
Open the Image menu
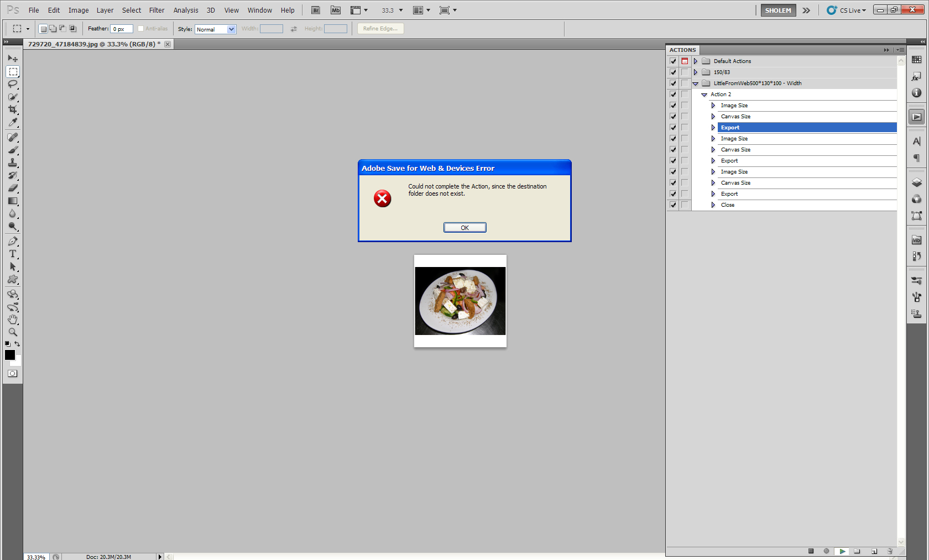pyautogui.click(x=79, y=11)
